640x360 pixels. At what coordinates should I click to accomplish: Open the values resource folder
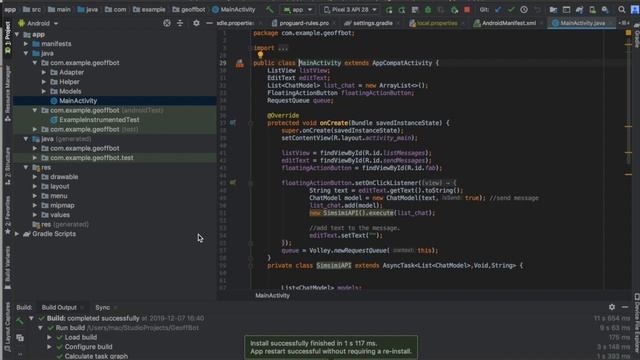[x=60, y=215]
